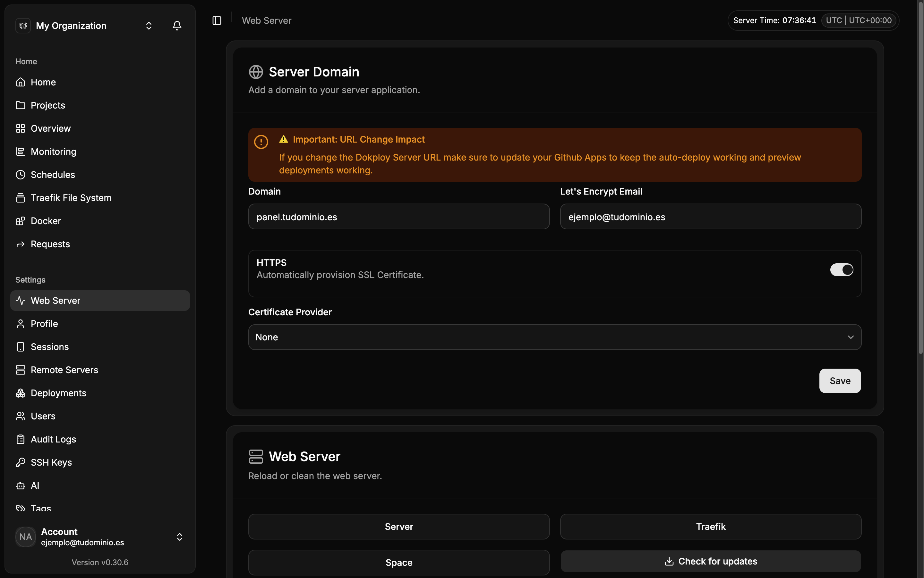Click the Traefik File System icon

pyautogui.click(x=21, y=197)
